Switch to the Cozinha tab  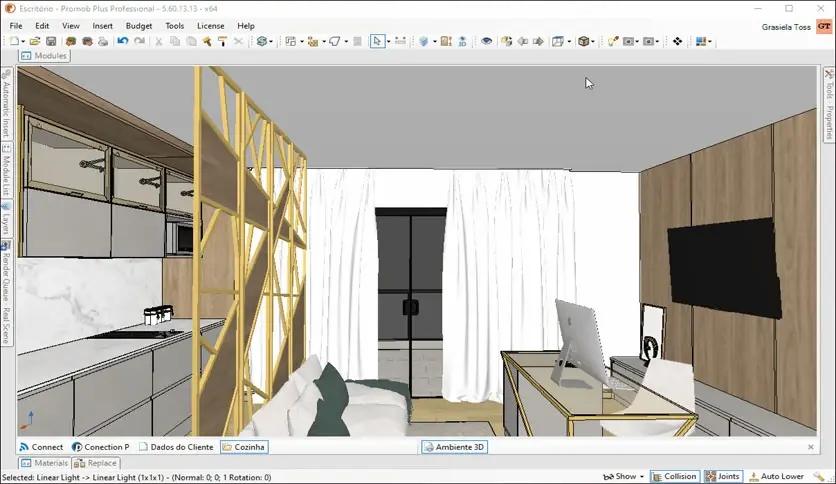click(x=244, y=447)
